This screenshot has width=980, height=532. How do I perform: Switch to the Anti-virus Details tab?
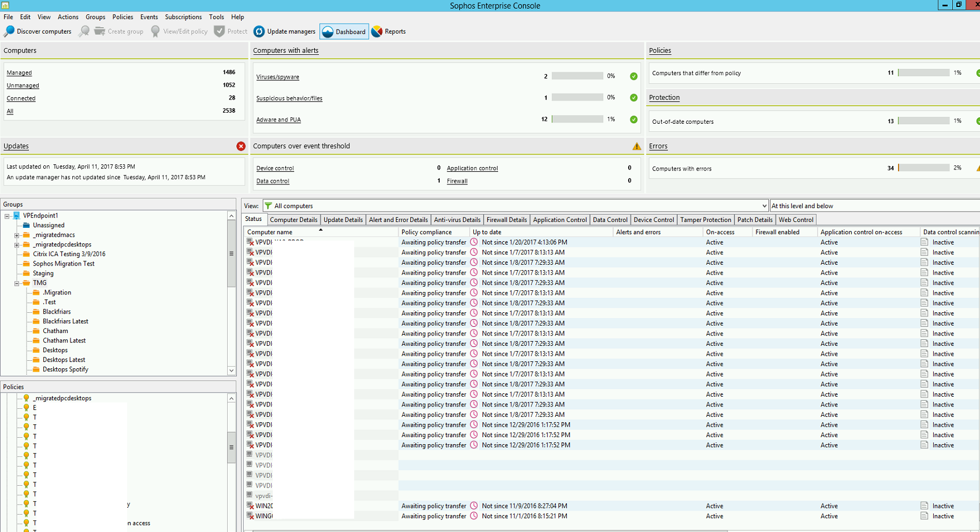(457, 220)
